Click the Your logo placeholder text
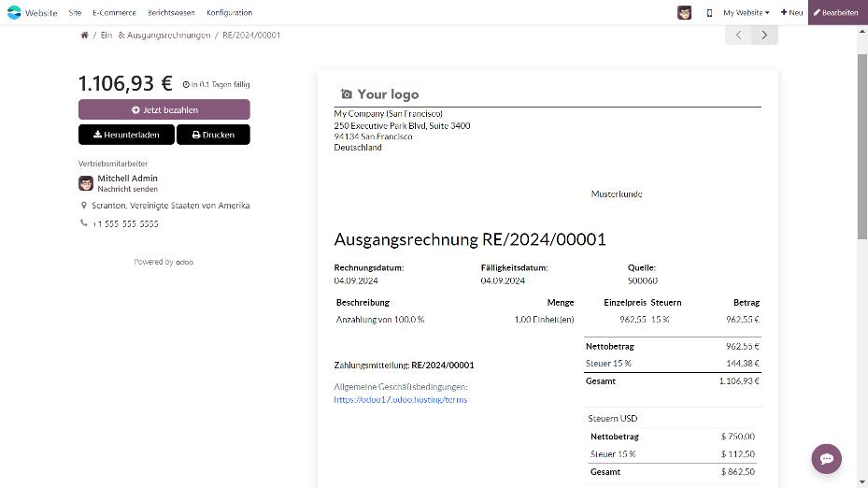This screenshot has height=488, width=868. [388, 94]
